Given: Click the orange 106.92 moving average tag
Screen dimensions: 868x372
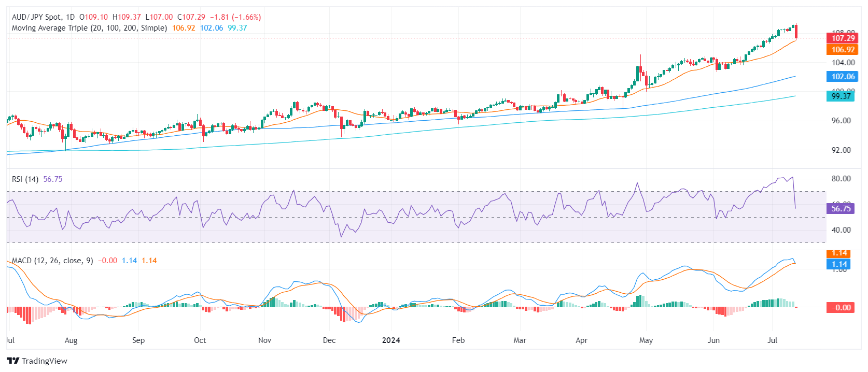Looking at the screenshot, I should (843, 50).
